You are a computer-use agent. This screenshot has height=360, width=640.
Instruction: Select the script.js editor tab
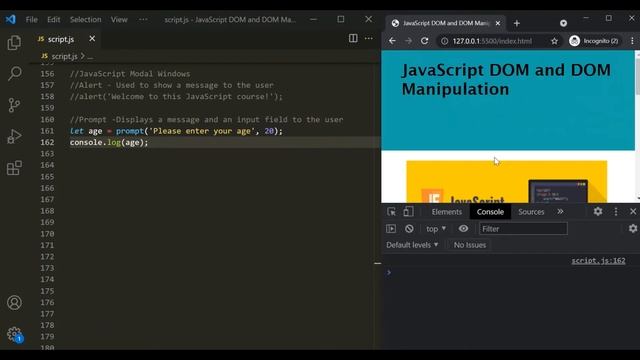(67, 39)
